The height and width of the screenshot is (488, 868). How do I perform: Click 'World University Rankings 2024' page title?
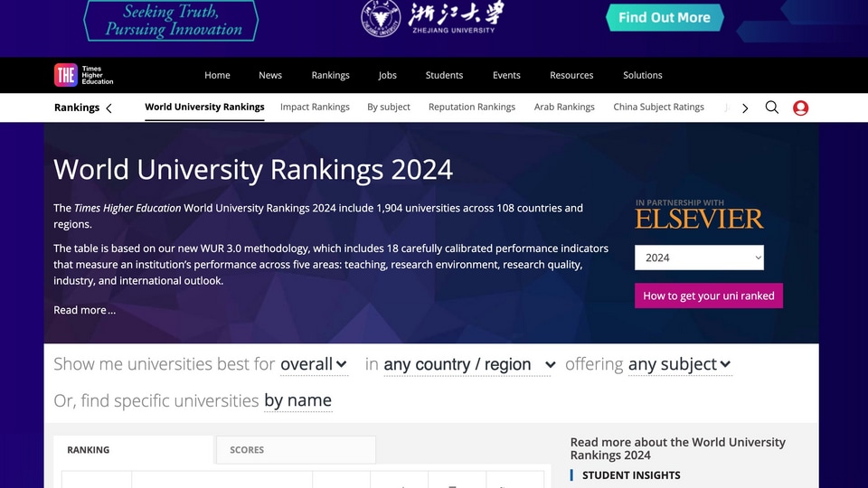(253, 169)
